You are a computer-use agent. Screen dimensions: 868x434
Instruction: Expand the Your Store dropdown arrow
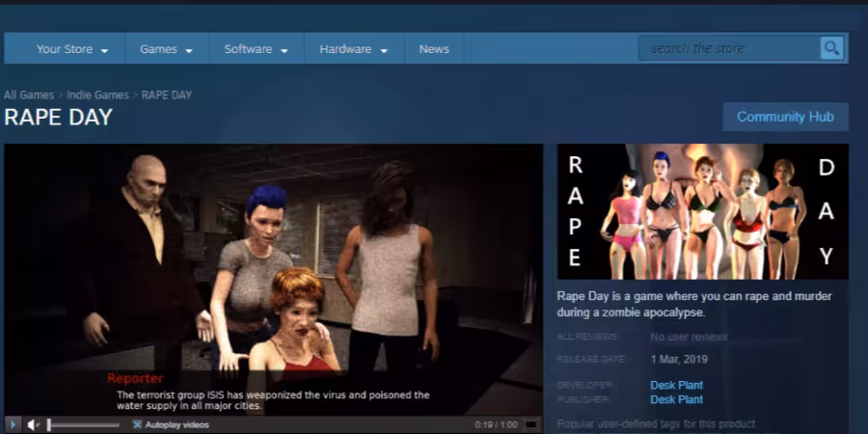104,50
